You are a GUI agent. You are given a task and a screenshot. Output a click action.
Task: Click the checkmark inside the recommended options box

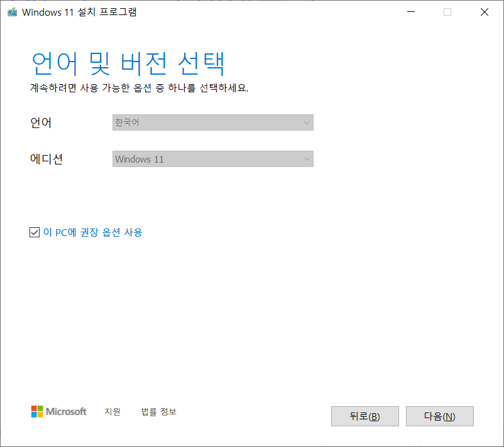35,232
